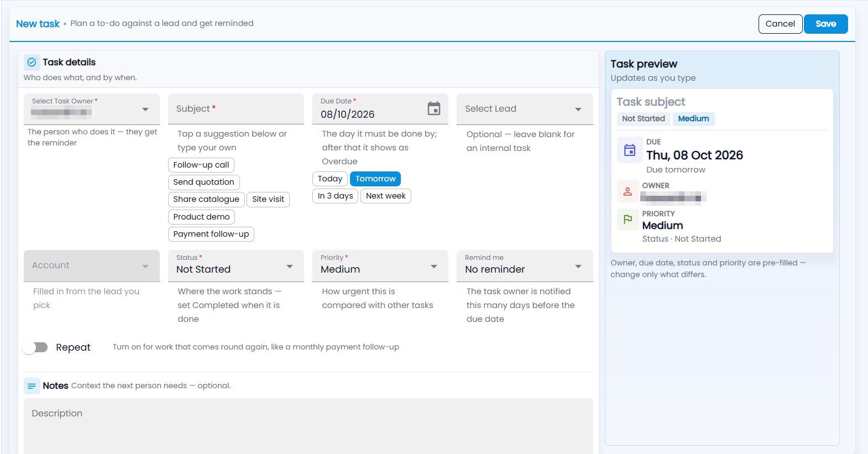The width and height of the screenshot is (868, 454).
Task: Select the Product demo suggestion
Action: 201,217
